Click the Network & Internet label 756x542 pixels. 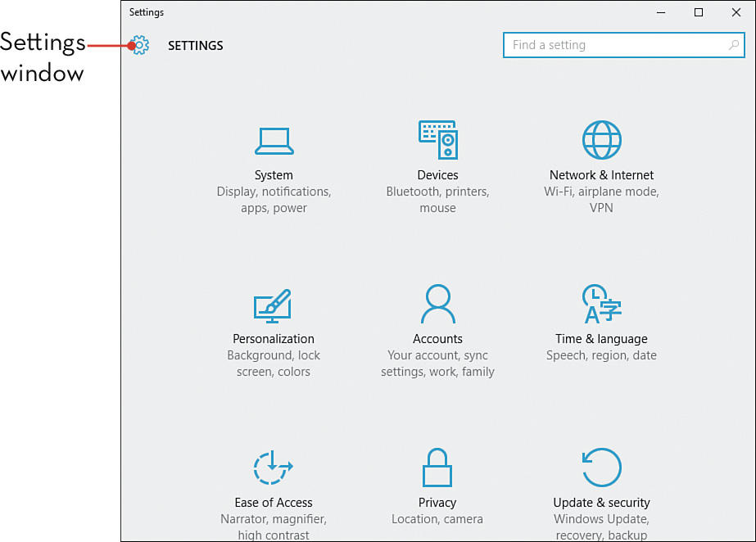[602, 175]
